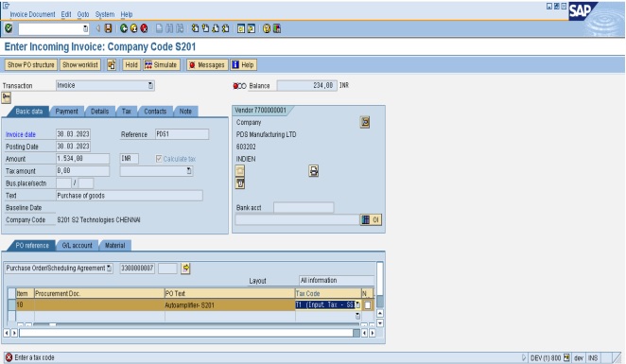
Task: Open the Invoice Document menu
Action: click(32, 14)
